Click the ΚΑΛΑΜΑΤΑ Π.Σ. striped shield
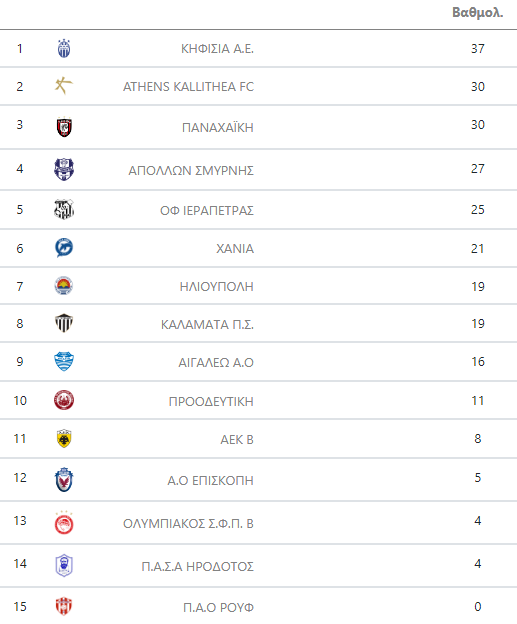The height and width of the screenshot is (624, 517). 64,323
